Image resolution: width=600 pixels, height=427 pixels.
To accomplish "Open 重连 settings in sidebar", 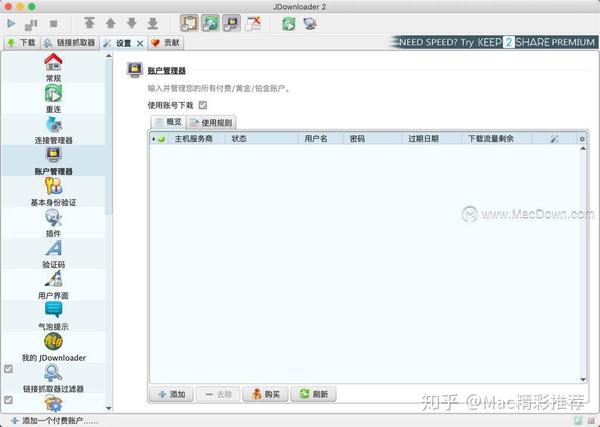I will [x=53, y=99].
